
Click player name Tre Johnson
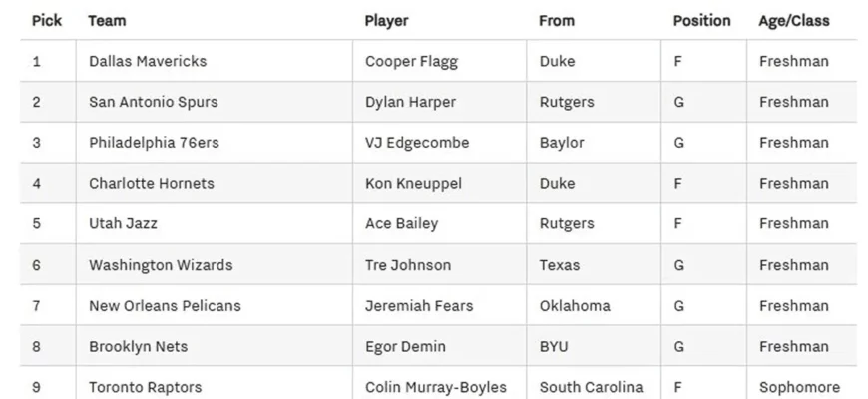coord(408,265)
